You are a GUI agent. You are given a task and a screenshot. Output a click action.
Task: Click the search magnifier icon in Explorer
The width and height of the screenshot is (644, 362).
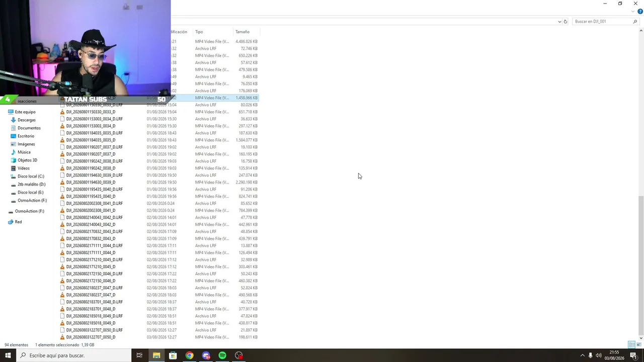tap(635, 22)
